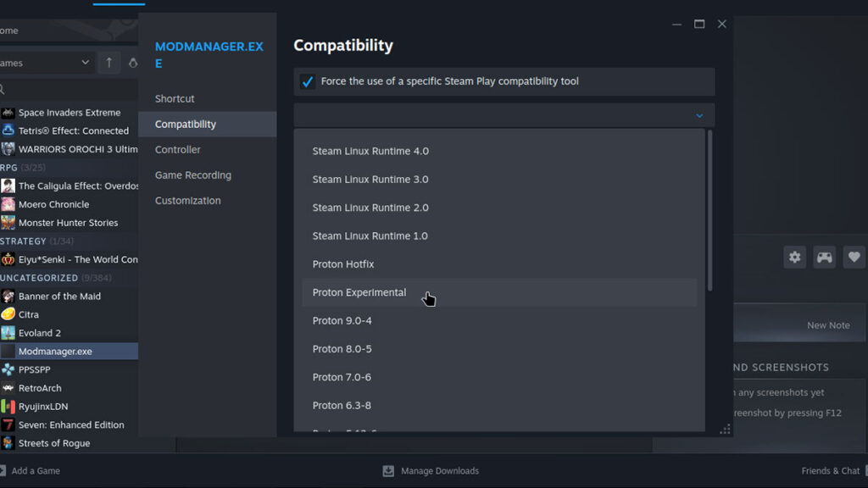868x488 pixels.
Task: Select Modmanager.exe in library list
Action: click(x=70, y=352)
